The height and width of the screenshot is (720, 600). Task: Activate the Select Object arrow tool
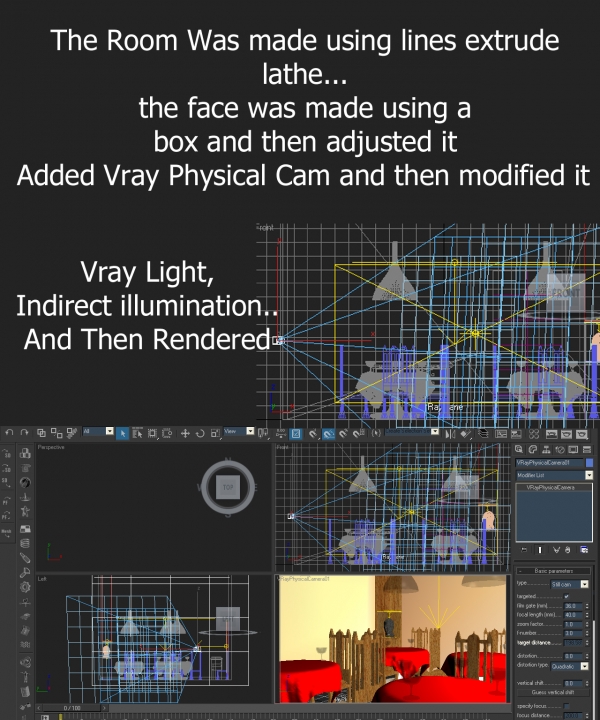tap(122, 433)
